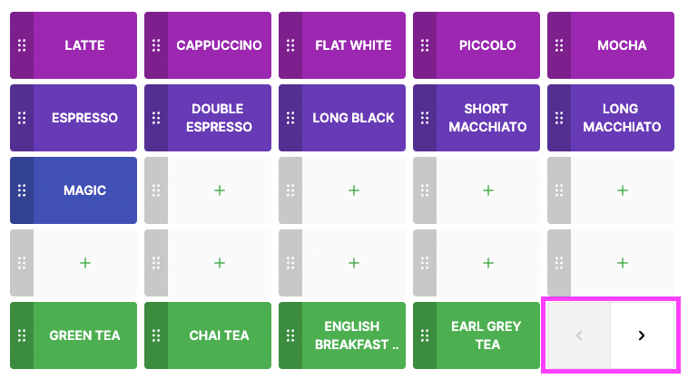Viewport: 688px width, 379px height.
Task: Add item in empty tile above GREEN TEA
Action: tap(85, 263)
